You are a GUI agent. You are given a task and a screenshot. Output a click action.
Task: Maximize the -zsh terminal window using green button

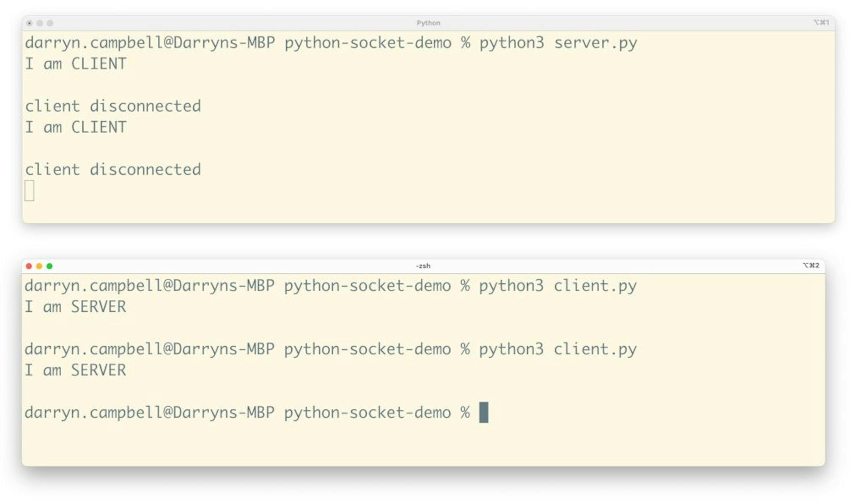pyautogui.click(x=49, y=266)
